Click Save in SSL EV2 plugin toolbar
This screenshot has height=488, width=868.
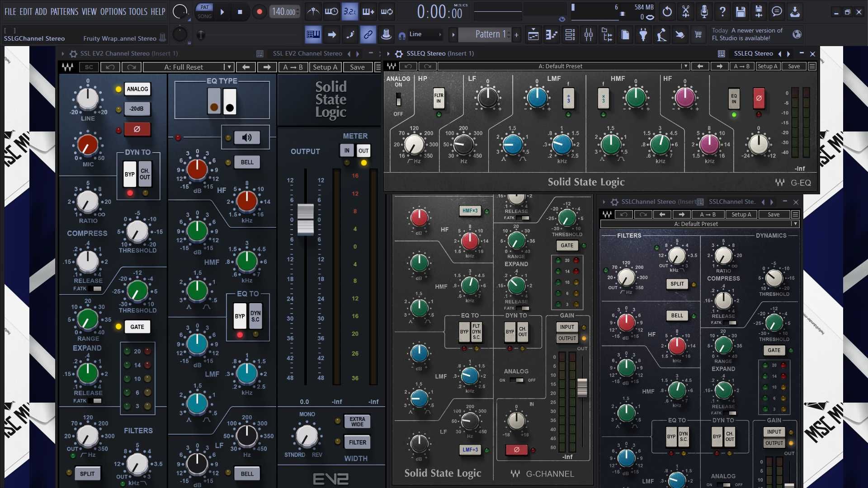click(357, 67)
